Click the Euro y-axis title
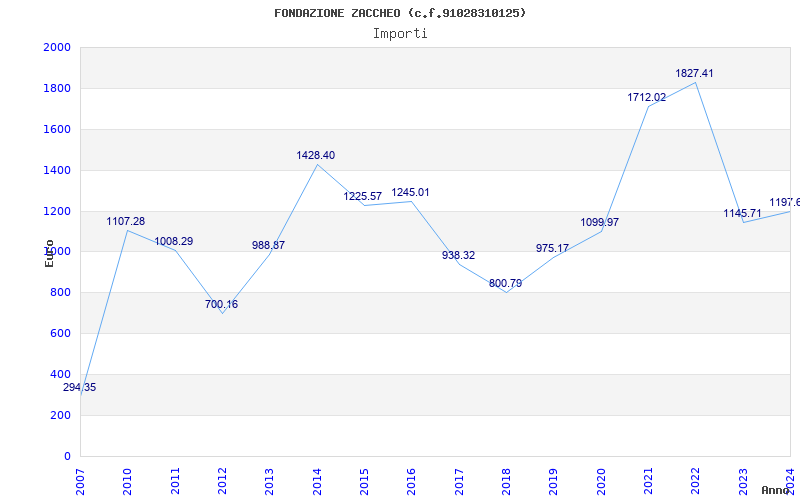Screen dimensions: 800x500 pyautogui.click(x=49, y=253)
